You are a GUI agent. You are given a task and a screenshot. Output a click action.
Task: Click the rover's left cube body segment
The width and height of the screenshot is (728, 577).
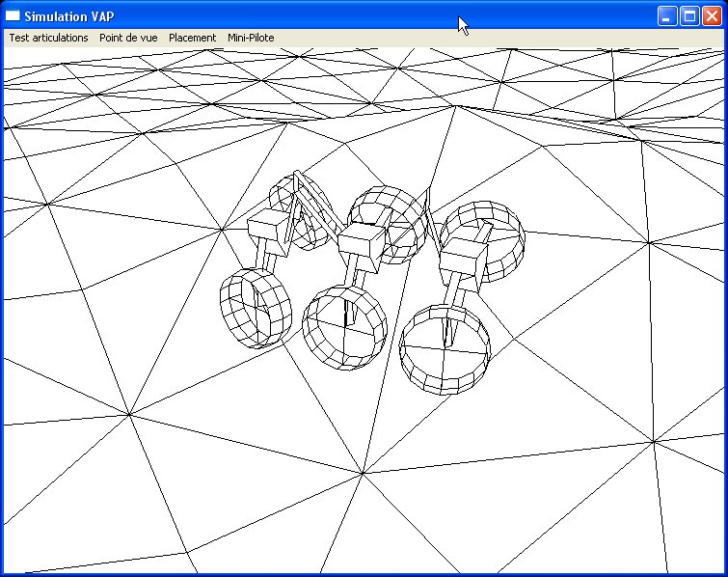tap(269, 230)
